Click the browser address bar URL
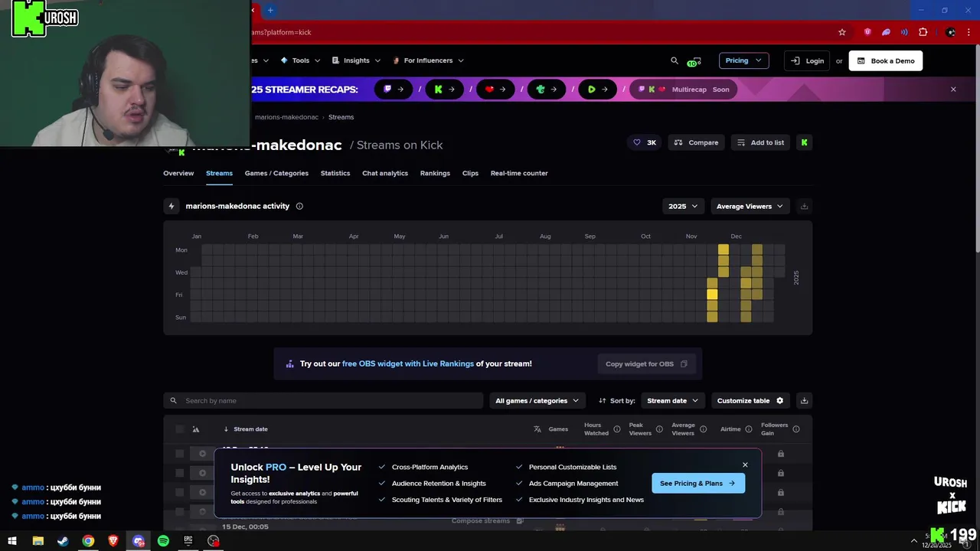The image size is (980, 551). [x=282, y=32]
